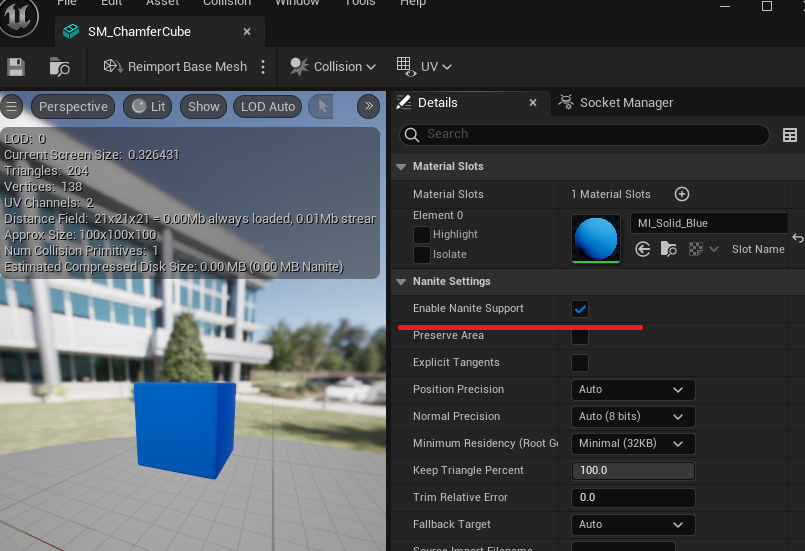The height and width of the screenshot is (551, 805).
Task: Collapse the Material Slots section
Action: 401,167
